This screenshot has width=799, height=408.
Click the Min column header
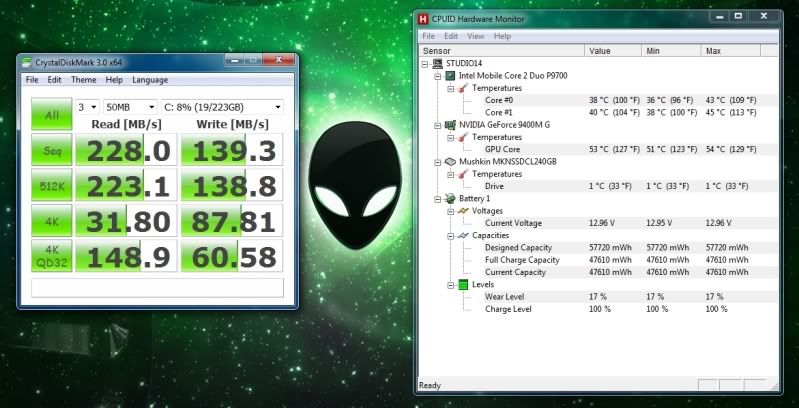click(x=671, y=50)
